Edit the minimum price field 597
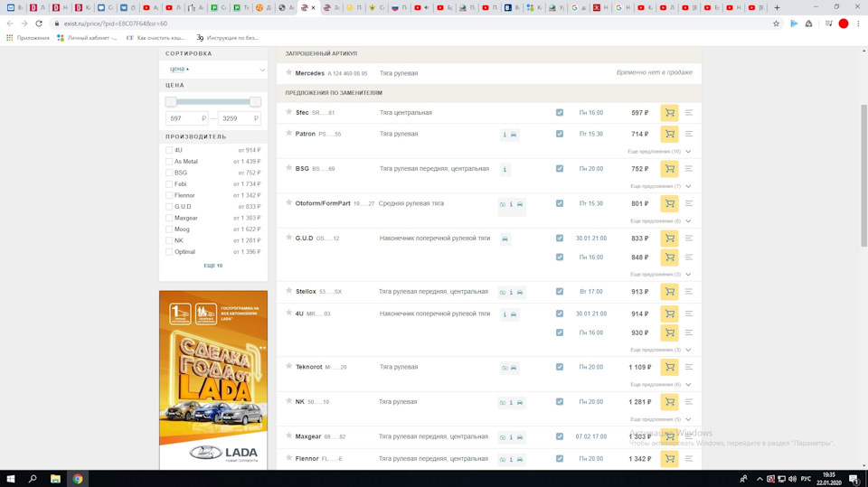 point(186,118)
